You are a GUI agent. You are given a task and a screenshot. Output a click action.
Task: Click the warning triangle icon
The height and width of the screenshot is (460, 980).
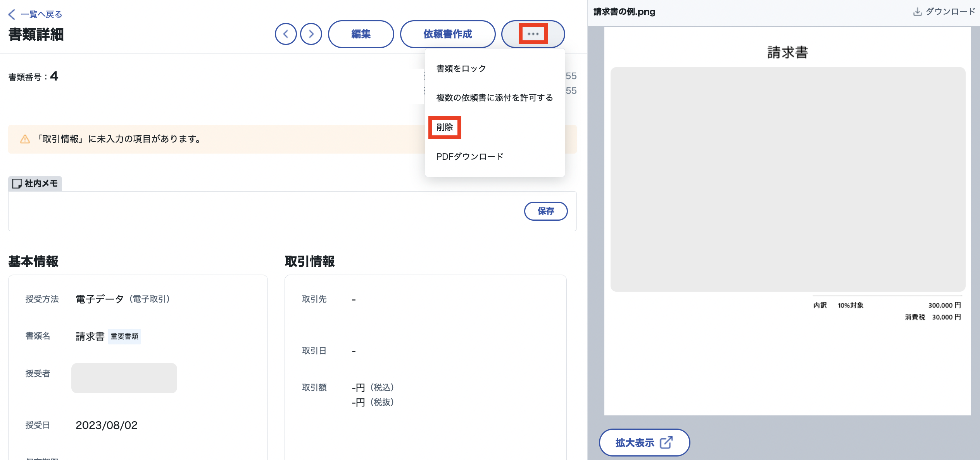tap(25, 139)
